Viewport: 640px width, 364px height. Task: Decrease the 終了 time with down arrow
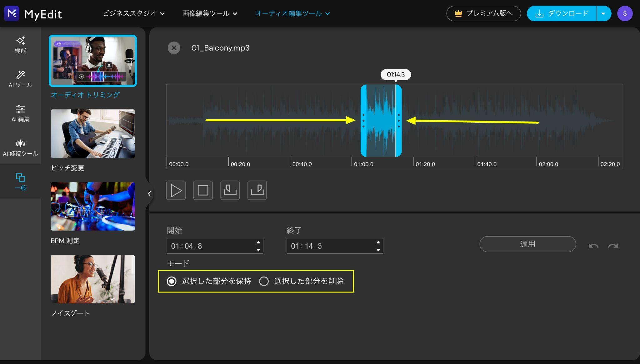point(378,250)
